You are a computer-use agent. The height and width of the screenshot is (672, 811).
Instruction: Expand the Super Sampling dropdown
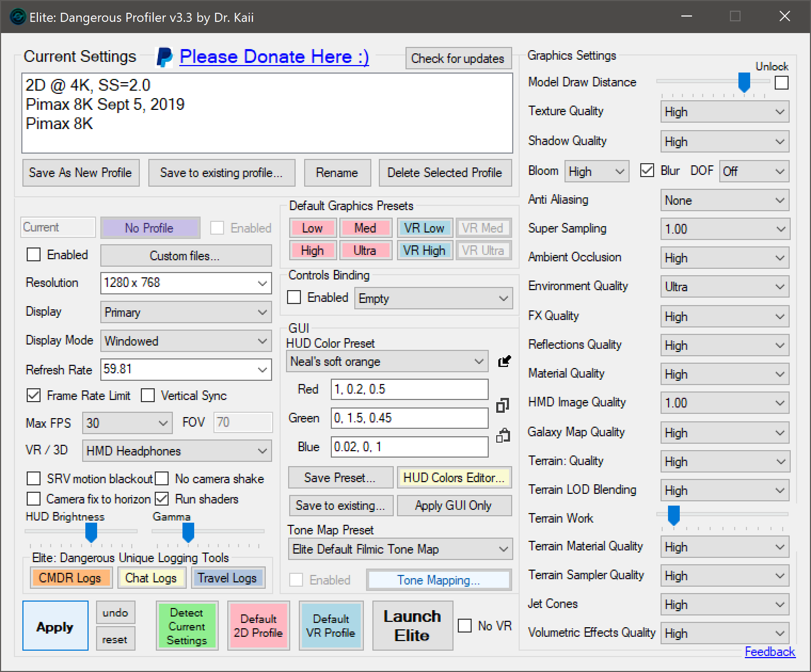tap(725, 229)
